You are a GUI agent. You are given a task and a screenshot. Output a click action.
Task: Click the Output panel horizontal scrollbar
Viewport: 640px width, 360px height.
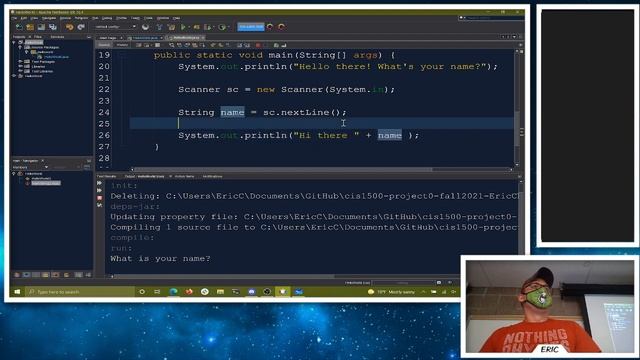pyautogui.click(x=224, y=276)
